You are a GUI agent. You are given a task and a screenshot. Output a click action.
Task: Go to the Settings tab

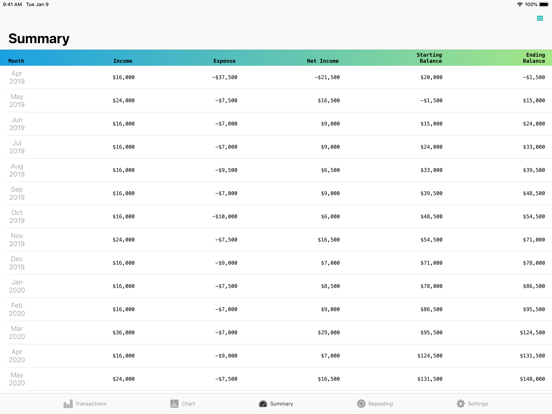coord(472,404)
